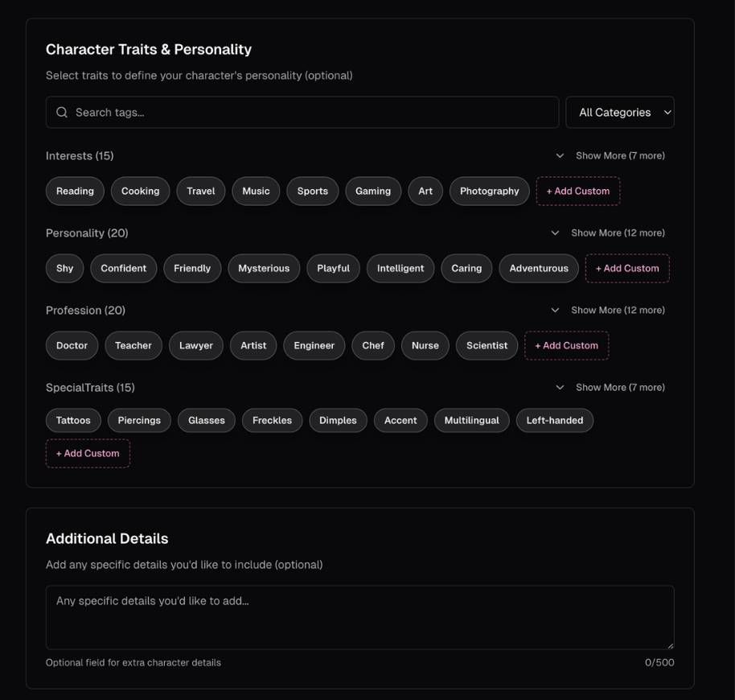Select the Photography interest tag
This screenshot has height=700, width=735.
click(x=489, y=191)
